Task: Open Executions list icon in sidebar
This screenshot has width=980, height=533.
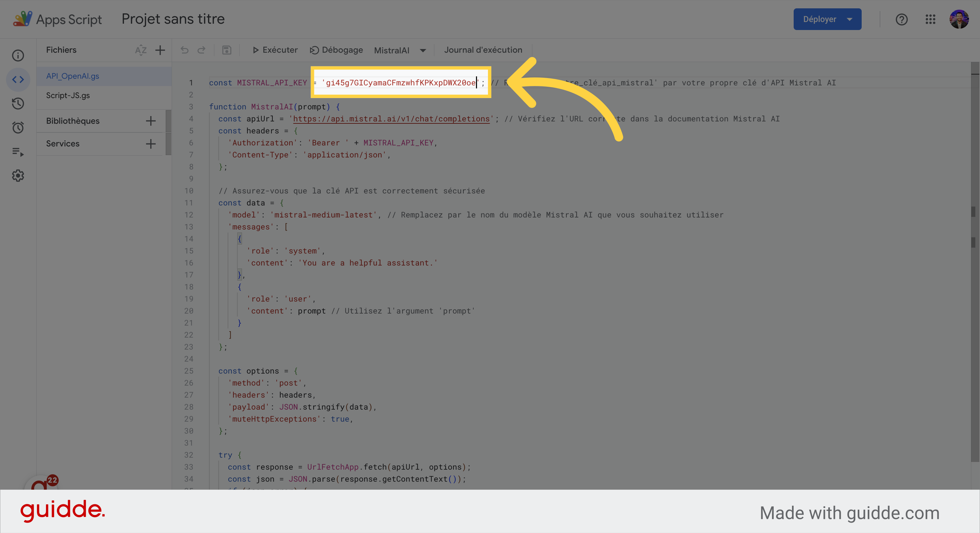Action: click(18, 152)
